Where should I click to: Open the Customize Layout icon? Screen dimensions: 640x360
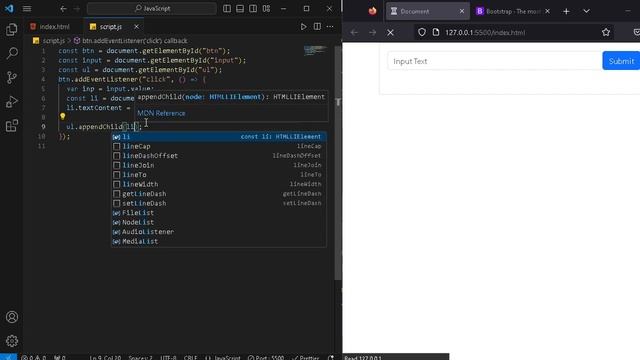tap(267, 9)
